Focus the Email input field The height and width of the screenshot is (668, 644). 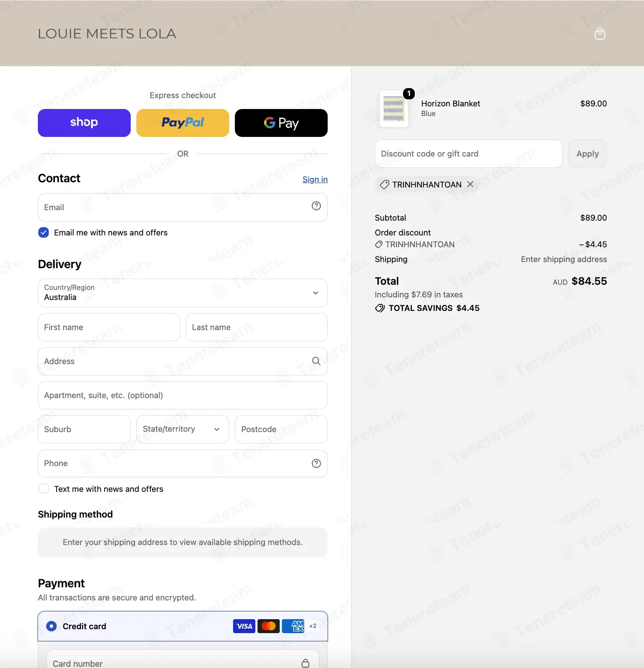183,207
